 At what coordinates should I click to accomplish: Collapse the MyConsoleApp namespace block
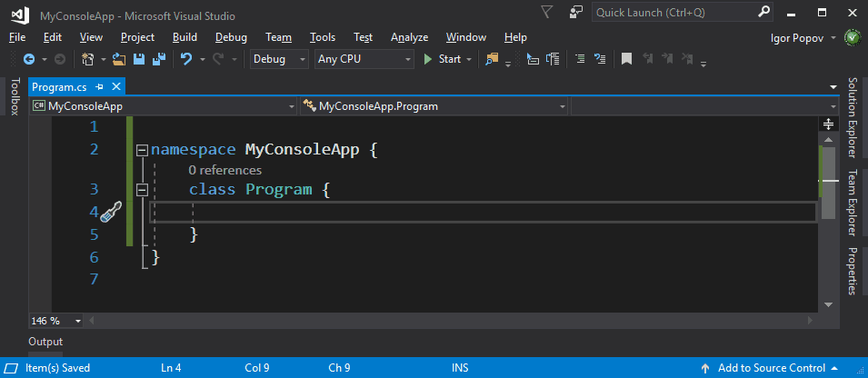coord(143,150)
